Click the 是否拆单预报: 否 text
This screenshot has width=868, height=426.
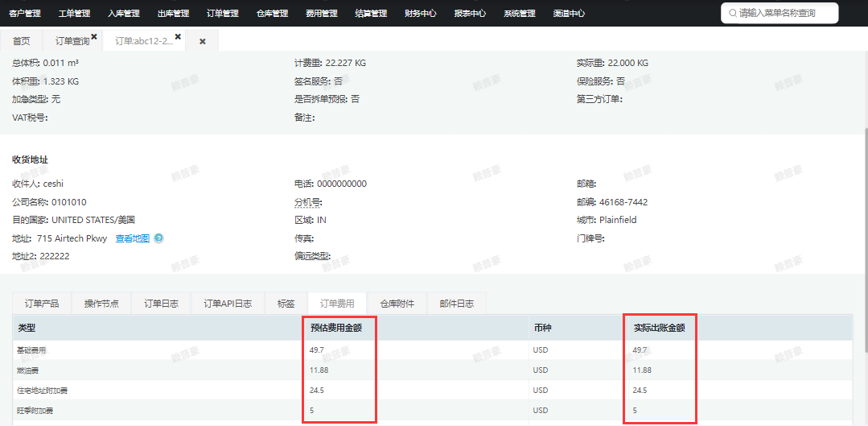click(x=327, y=99)
